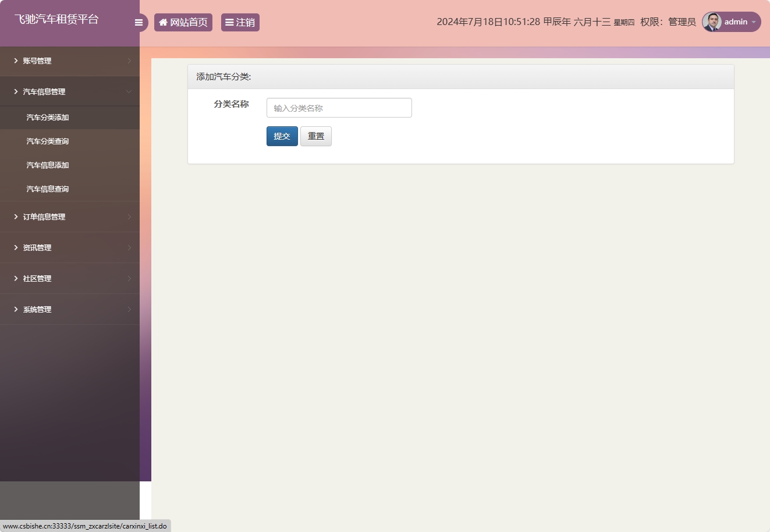Click chevron arrow left of 汽车信息管理
Image resolution: width=770 pixels, height=532 pixels.
[16, 91]
